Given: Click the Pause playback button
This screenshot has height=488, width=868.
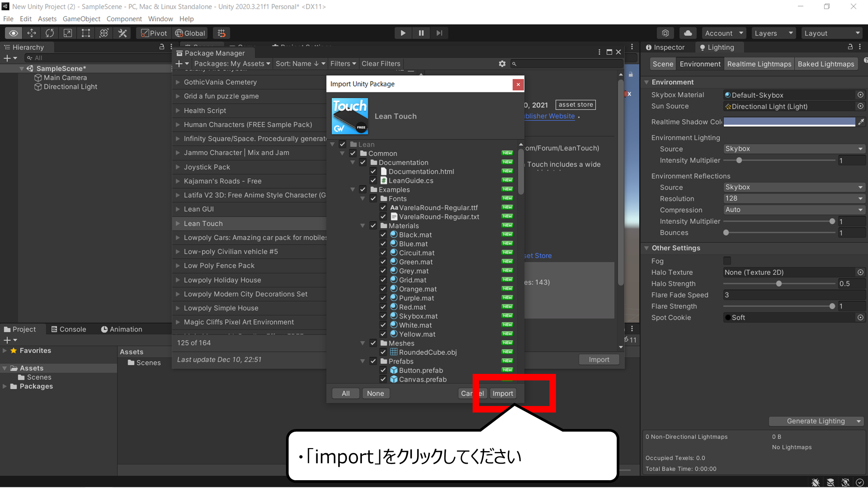Looking at the screenshot, I should (x=421, y=33).
